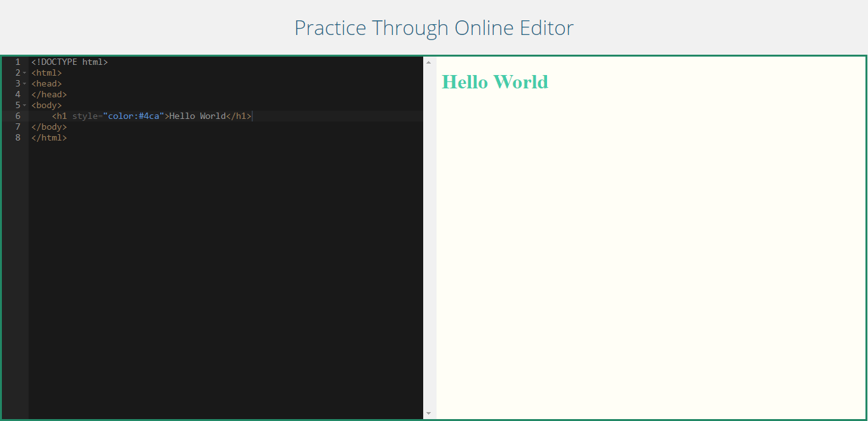Screen dimensions: 868x421
Task: Click the empty preview area below Hello World
Action: [x=648, y=254]
